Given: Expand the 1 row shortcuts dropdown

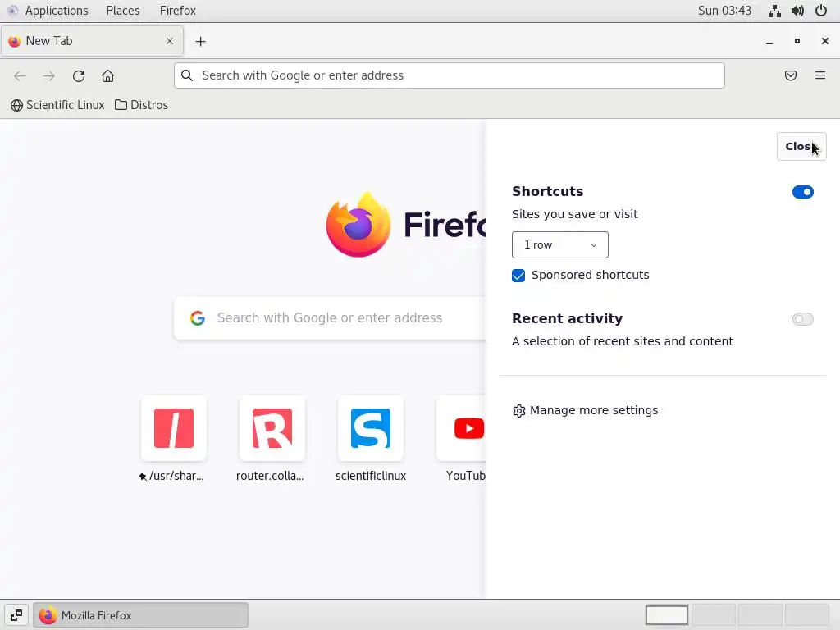Looking at the screenshot, I should 559,244.
